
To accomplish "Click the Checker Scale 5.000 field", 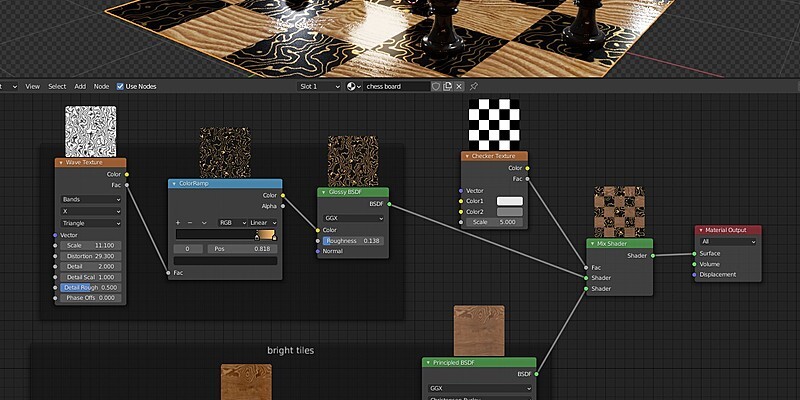I will [x=494, y=222].
